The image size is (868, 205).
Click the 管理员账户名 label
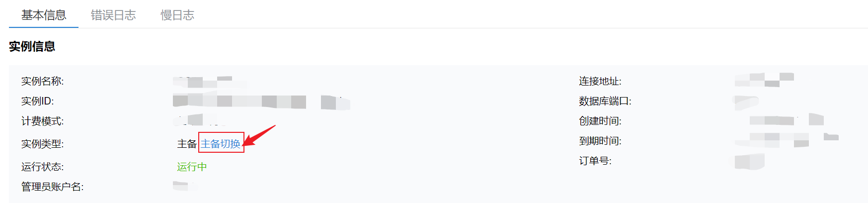[53, 187]
